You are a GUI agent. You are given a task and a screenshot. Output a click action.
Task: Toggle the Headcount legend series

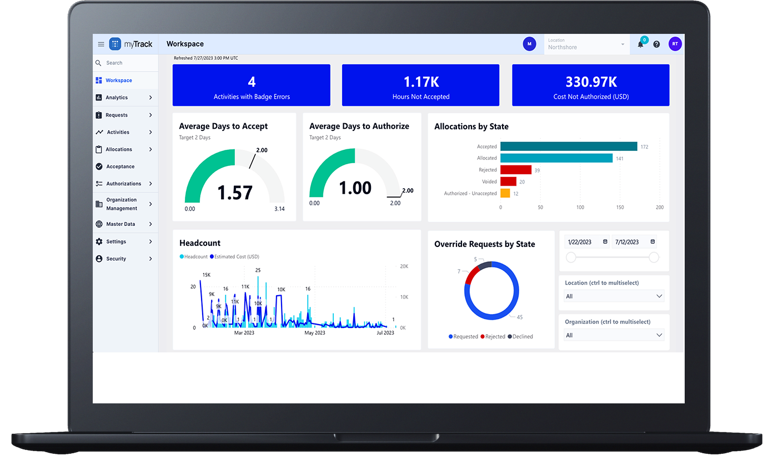point(194,257)
